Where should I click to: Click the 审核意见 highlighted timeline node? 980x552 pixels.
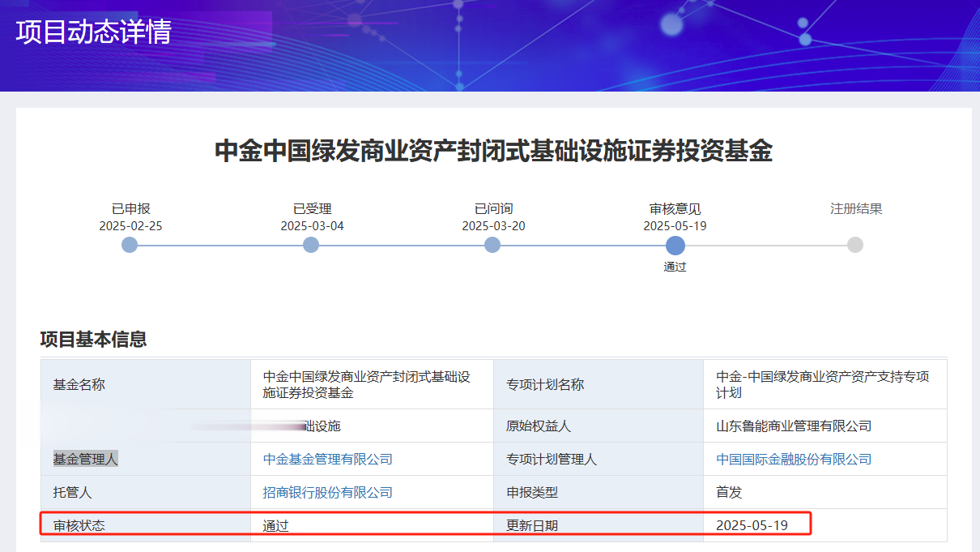tap(675, 246)
